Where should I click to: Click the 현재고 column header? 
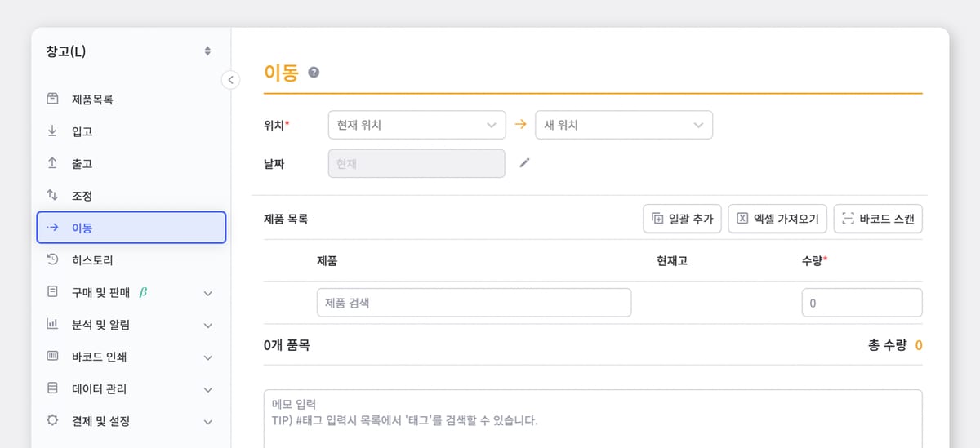coord(671,260)
